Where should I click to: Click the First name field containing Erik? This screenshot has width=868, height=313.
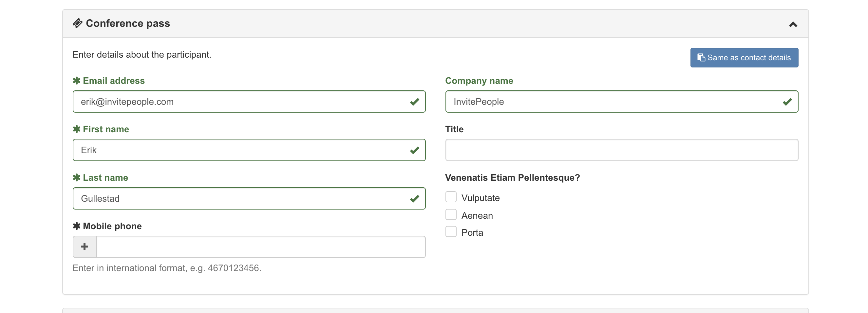coord(249,150)
